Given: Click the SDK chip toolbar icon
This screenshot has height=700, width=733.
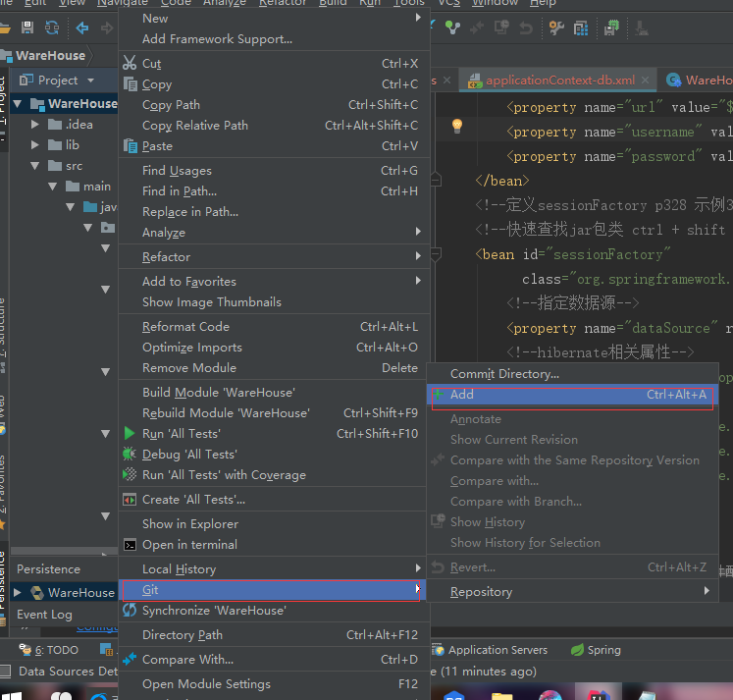Looking at the screenshot, I should click(x=611, y=28).
